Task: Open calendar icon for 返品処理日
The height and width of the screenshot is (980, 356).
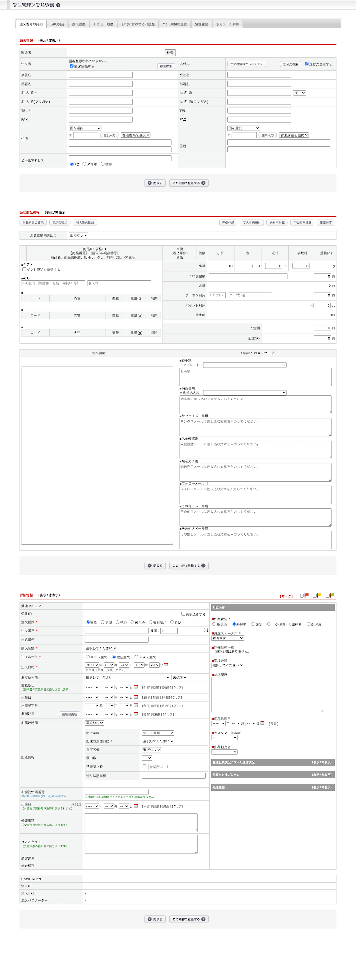Action: pyautogui.click(x=263, y=723)
